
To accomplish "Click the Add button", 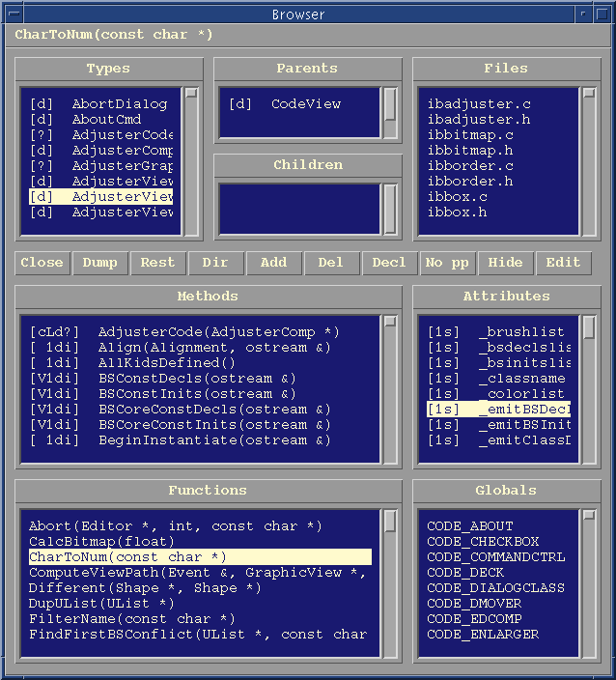I will tap(274, 263).
